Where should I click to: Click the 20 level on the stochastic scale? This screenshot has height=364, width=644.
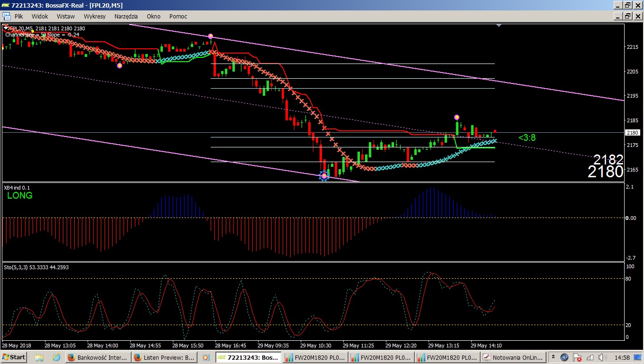(x=629, y=325)
